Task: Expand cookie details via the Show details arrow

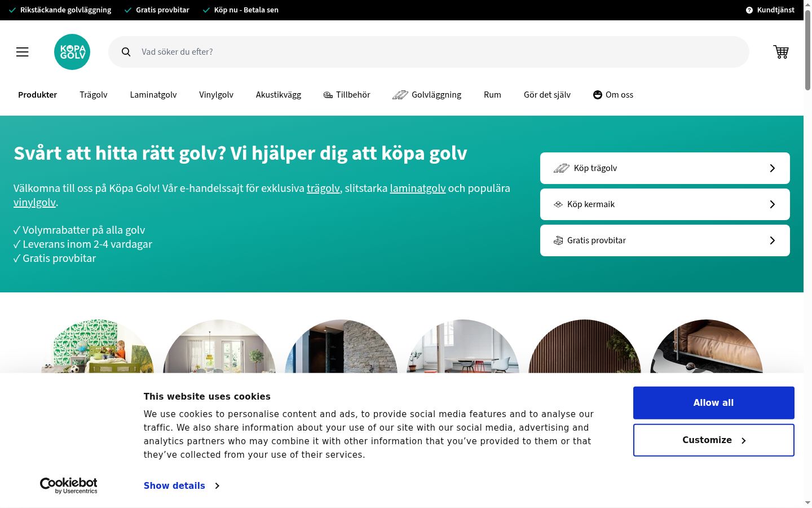Action: click(217, 485)
